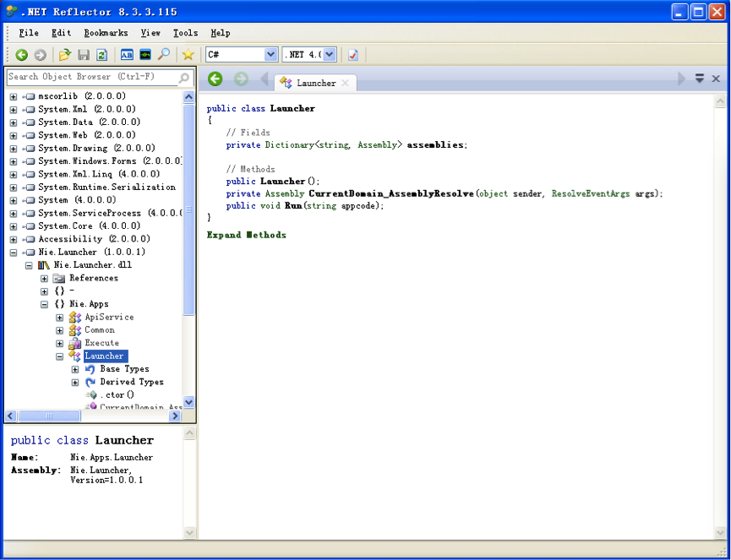The height and width of the screenshot is (560, 731).
Task: Open the Tools menu
Action: pyautogui.click(x=186, y=33)
